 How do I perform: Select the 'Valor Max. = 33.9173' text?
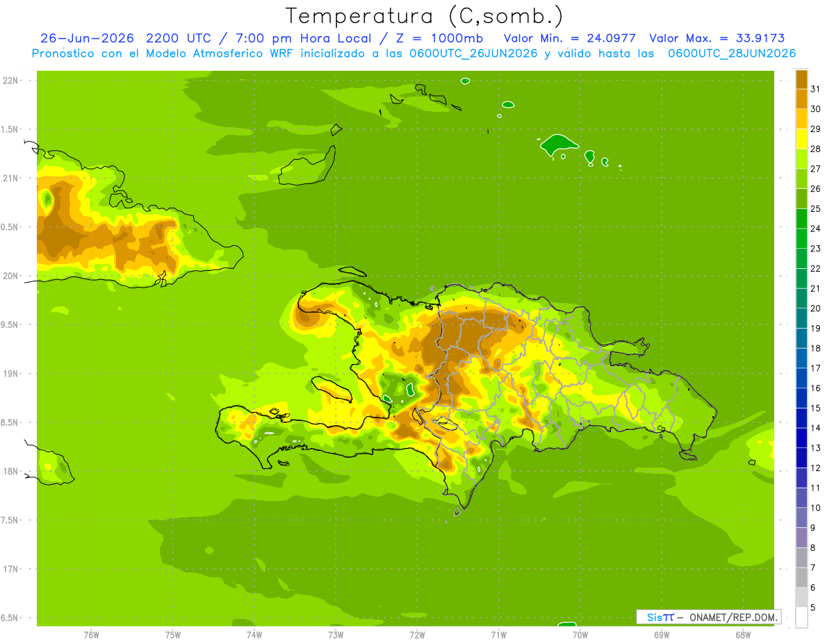(x=721, y=38)
